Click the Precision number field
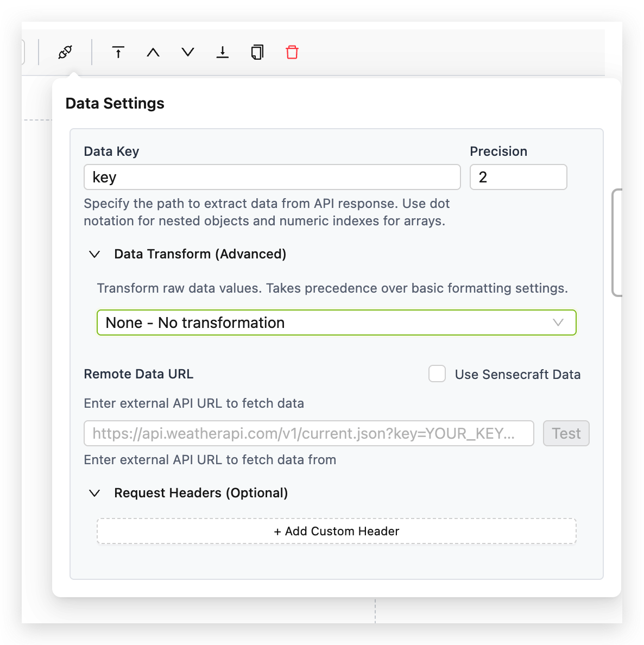Image resolution: width=644 pixels, height=645 pixels. coord(518,177)
